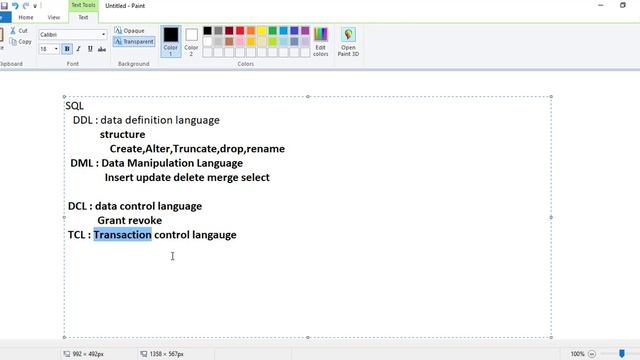Adjust the zoom slider thumb

pos(622,353)
